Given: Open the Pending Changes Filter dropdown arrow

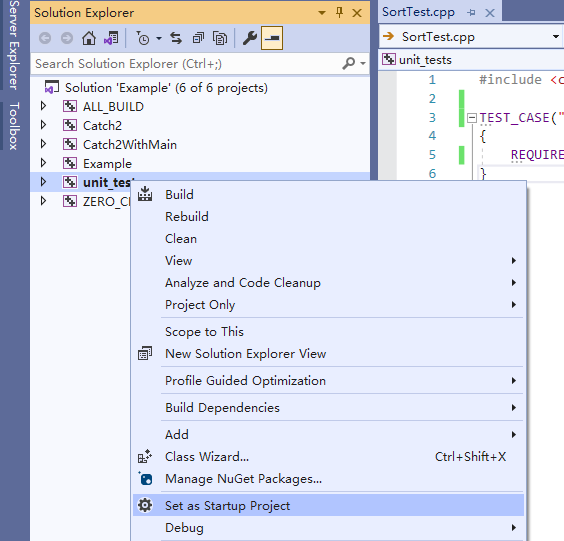Looking at the screenshot, I should (159, 38).
